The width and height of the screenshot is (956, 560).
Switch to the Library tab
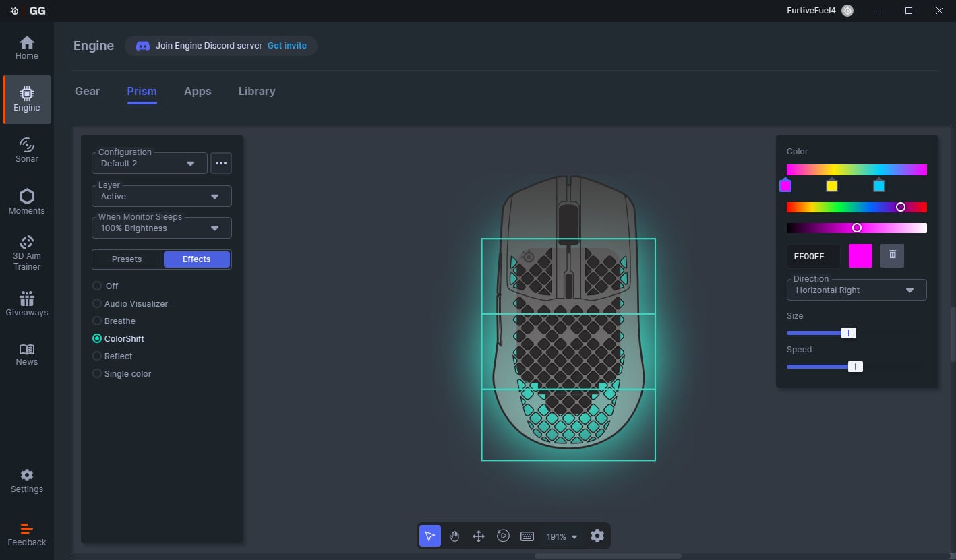tap(257, 92)
